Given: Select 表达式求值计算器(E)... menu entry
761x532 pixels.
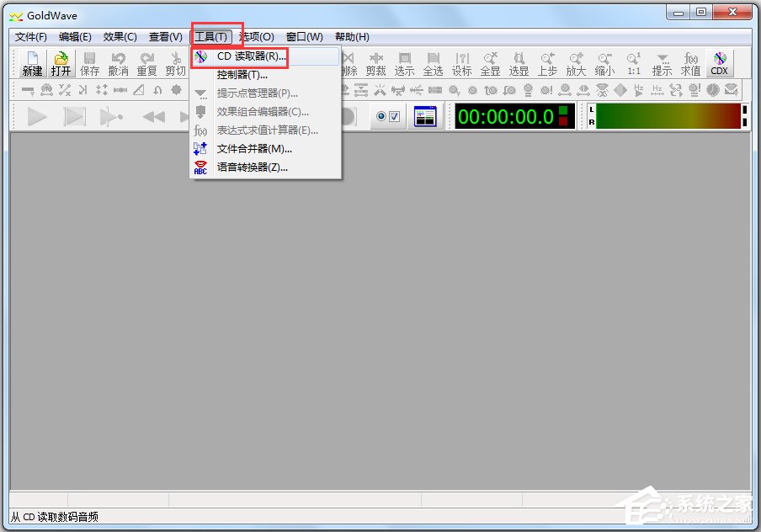Looking at the screenshot, I should coord(265,130).
